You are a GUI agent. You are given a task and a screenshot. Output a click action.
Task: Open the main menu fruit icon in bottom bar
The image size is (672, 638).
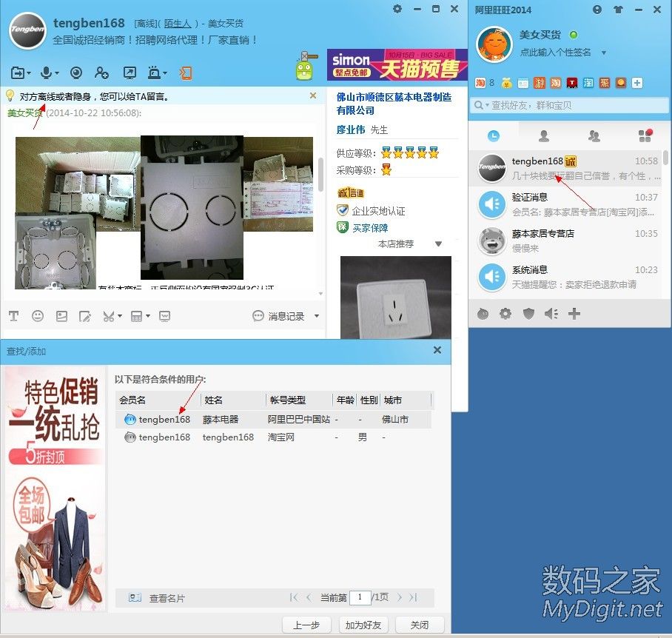click(x=483, y=314)
